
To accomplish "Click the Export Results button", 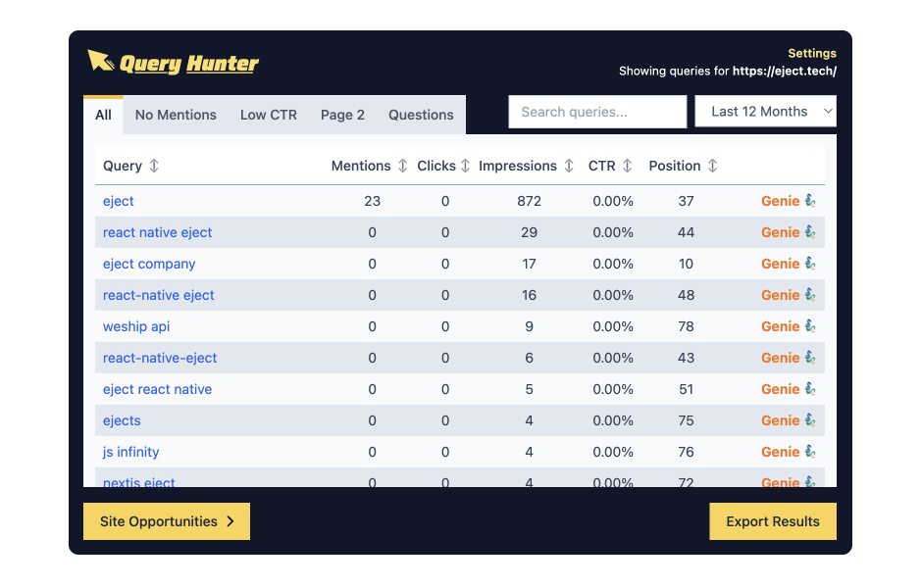I will coord(772,520).
